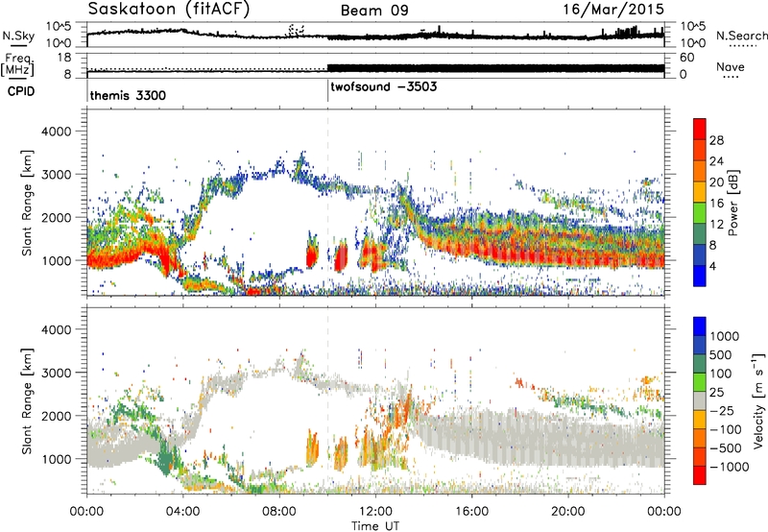Select the Freq. [MHz] axis label
The height and width of the screenshot is (532, 768).
(17, 64)
